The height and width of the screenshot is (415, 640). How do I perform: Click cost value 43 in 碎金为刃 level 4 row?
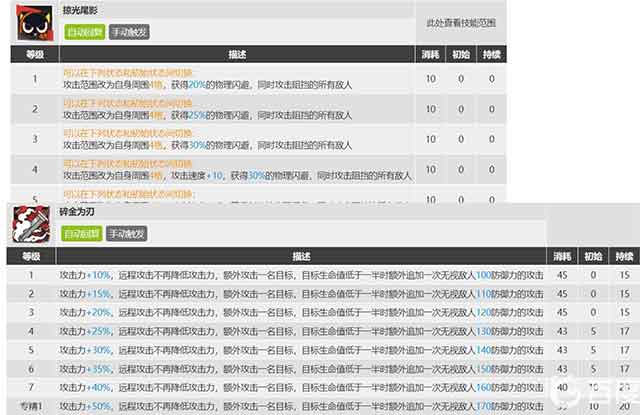(562, 331)
